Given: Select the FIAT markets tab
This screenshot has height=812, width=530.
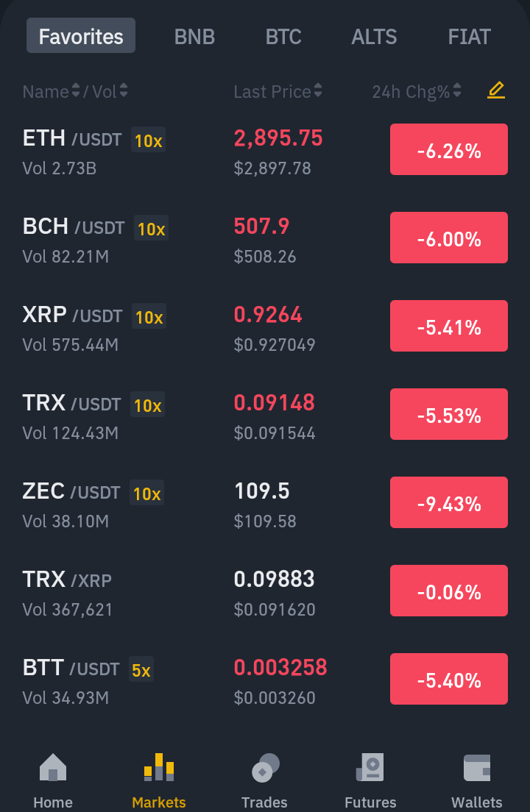Looking at the screenshot, I should point(469,36).
